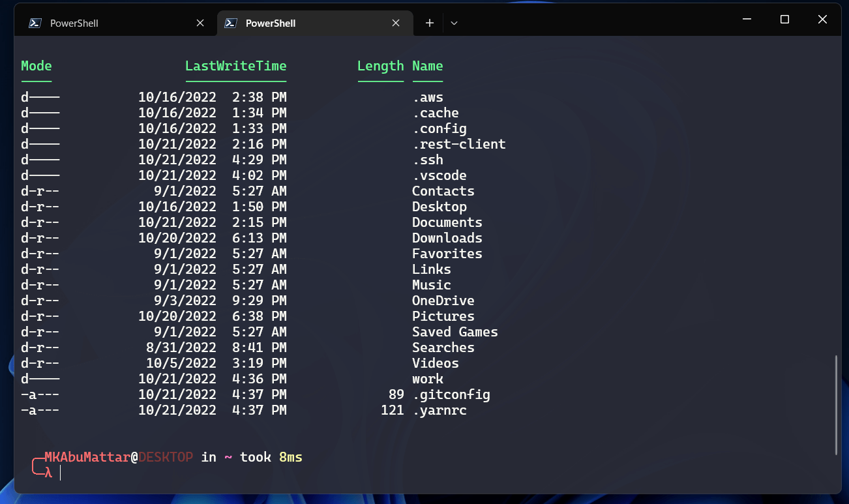Click the Documents directory entry
This screenshot has width=849, height=504.
pos(447,222)
